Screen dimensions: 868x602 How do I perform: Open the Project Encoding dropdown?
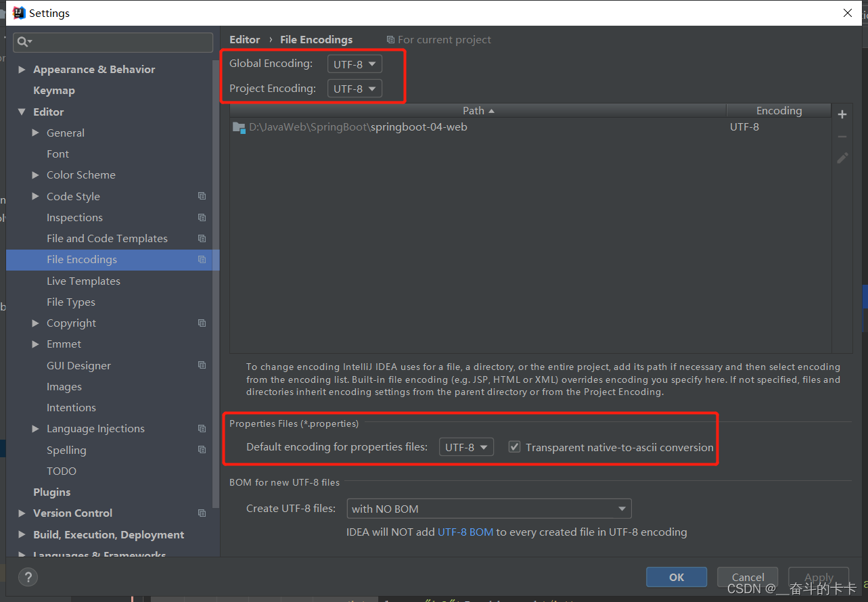[x=355, y=89]
